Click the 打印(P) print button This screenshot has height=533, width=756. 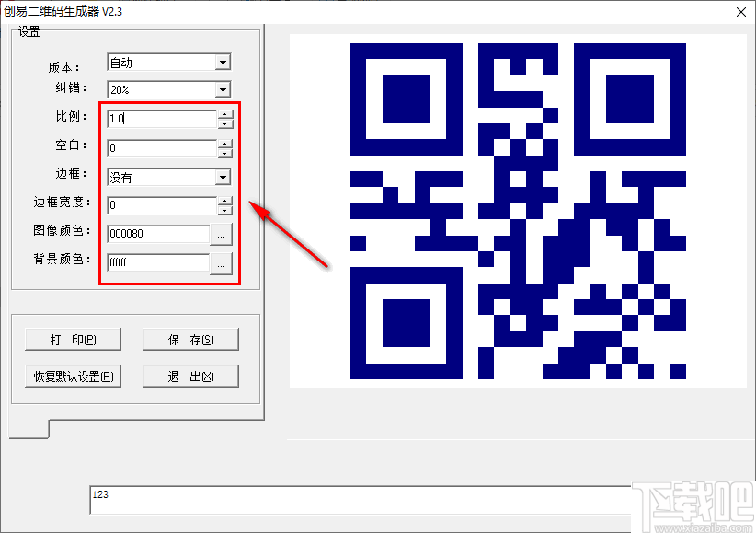pyautogui.click(x=73, y=340)
